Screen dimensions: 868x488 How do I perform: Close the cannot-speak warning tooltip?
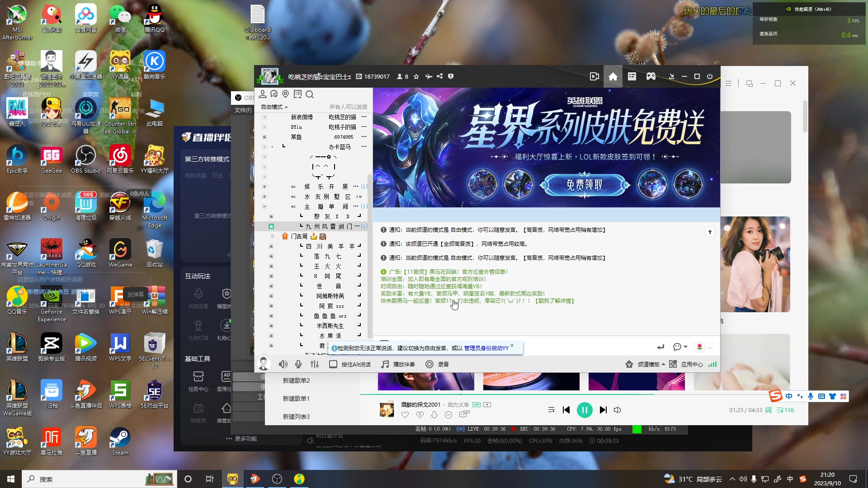[512, 346]
